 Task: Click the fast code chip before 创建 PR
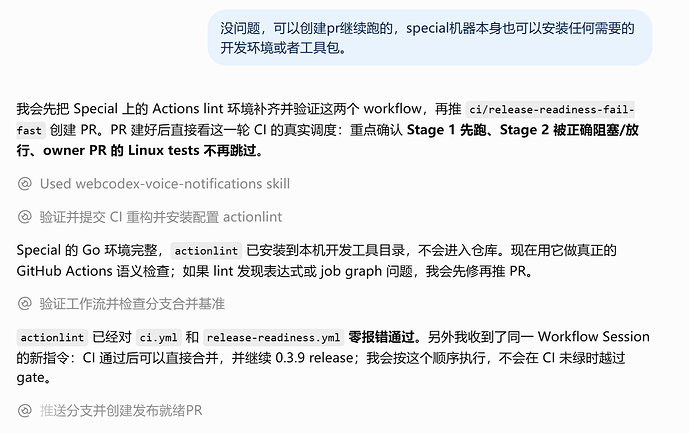click(30, 131)
